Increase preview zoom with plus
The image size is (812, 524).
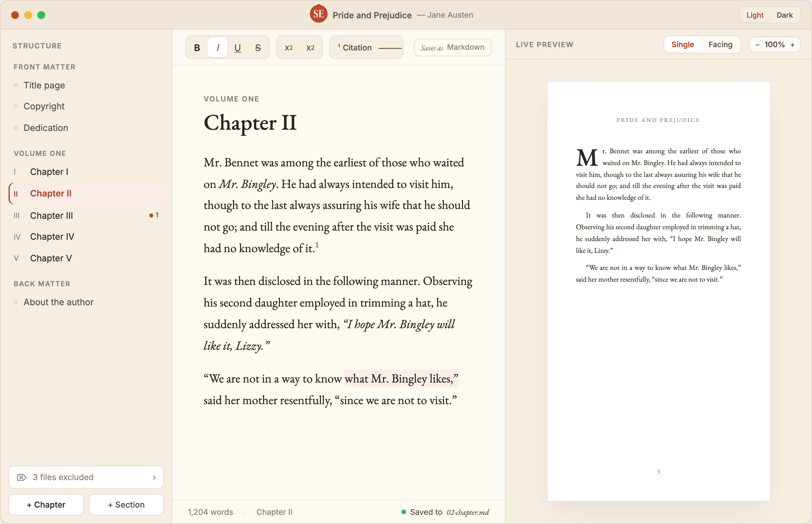[x=792, y=45]
